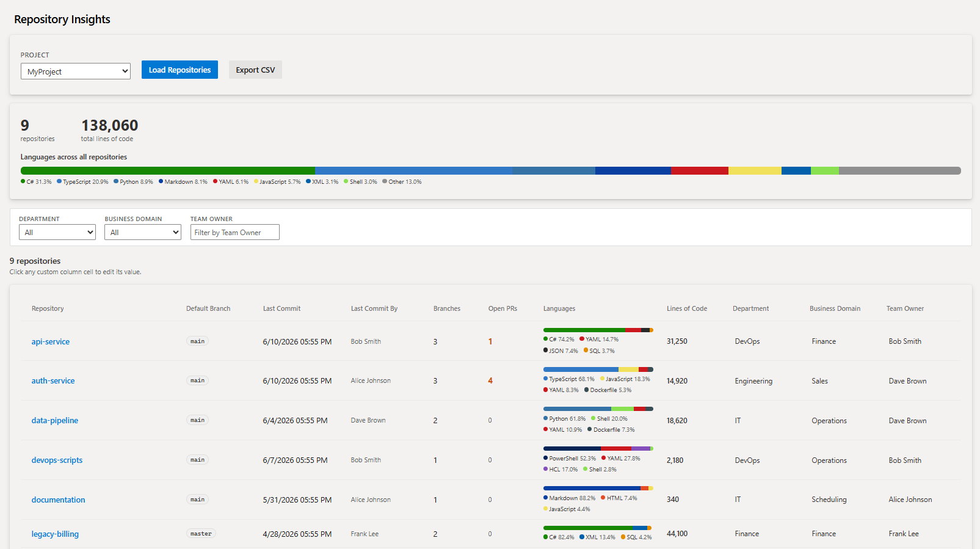
Task: Click the 138,060 total lines of code figure
Action: 110,126
